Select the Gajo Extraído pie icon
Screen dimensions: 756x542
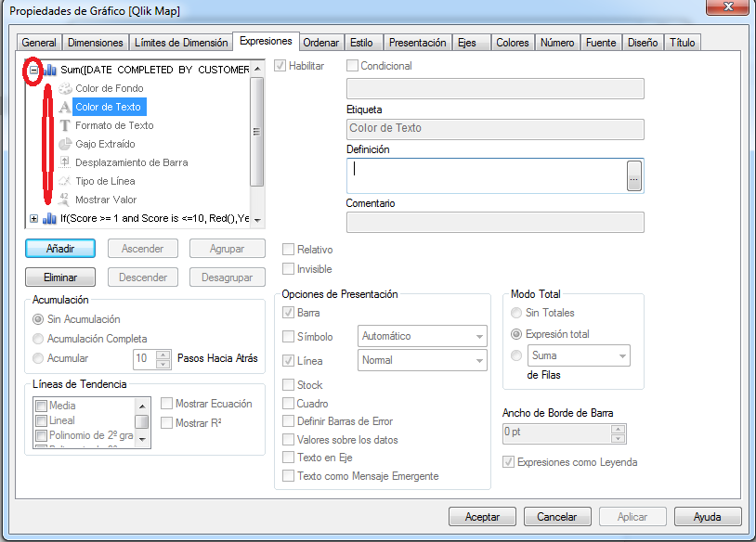tap(65, 144)
